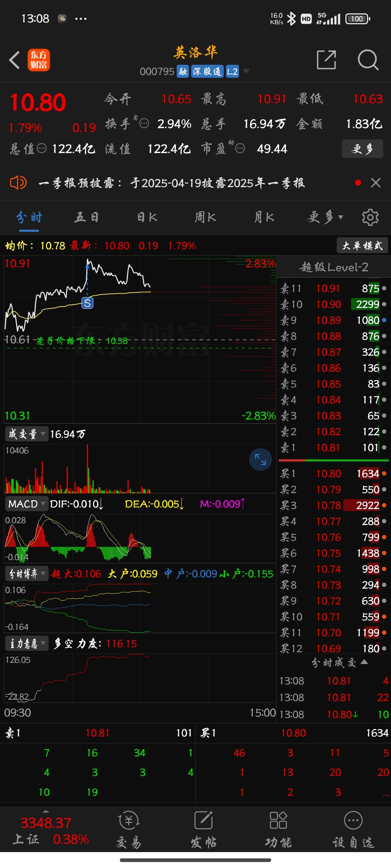Screen dimensions: 391x868
Task: Switch to the 分时 tab
Action: click(29, 217)
